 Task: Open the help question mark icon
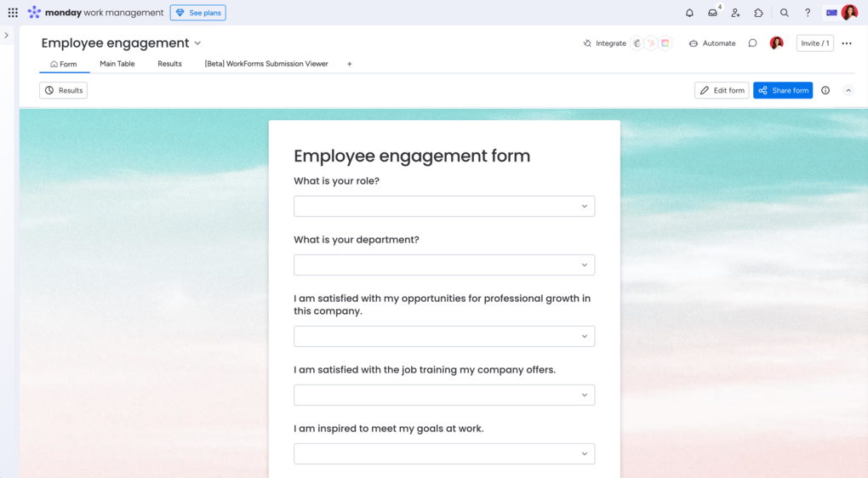[808, 13]
